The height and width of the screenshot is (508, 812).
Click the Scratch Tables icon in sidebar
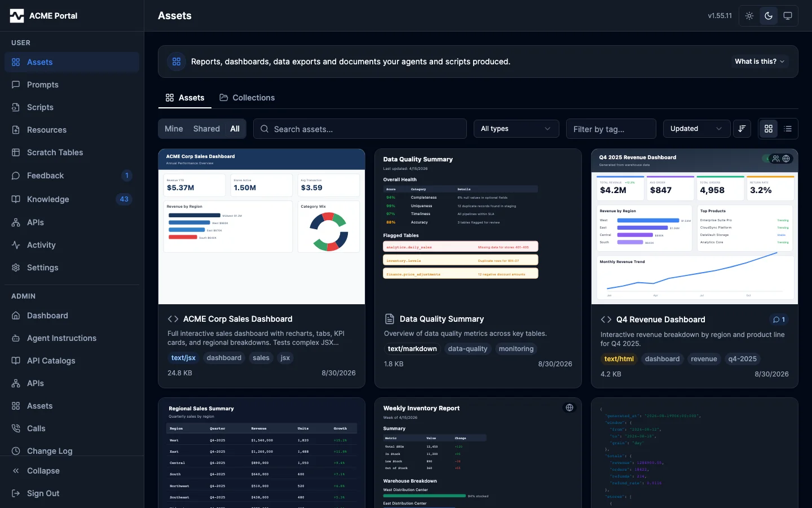[16, 152]
